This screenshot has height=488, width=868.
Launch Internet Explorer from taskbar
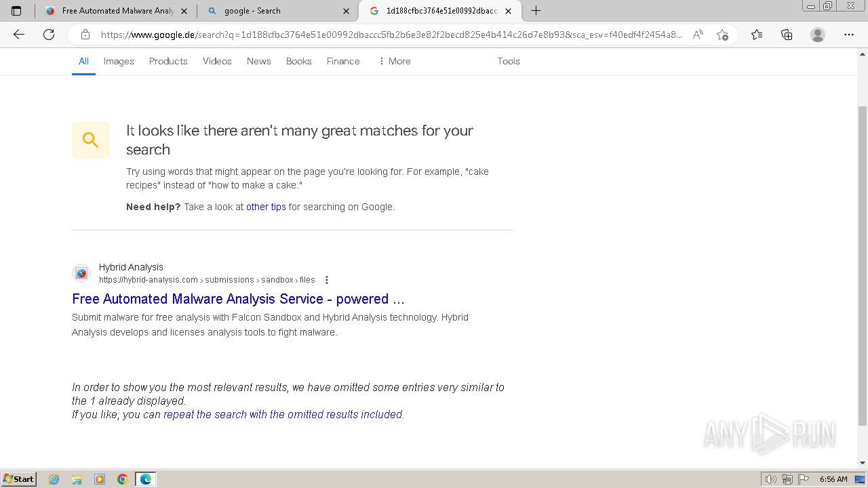(x=54, y=479)
